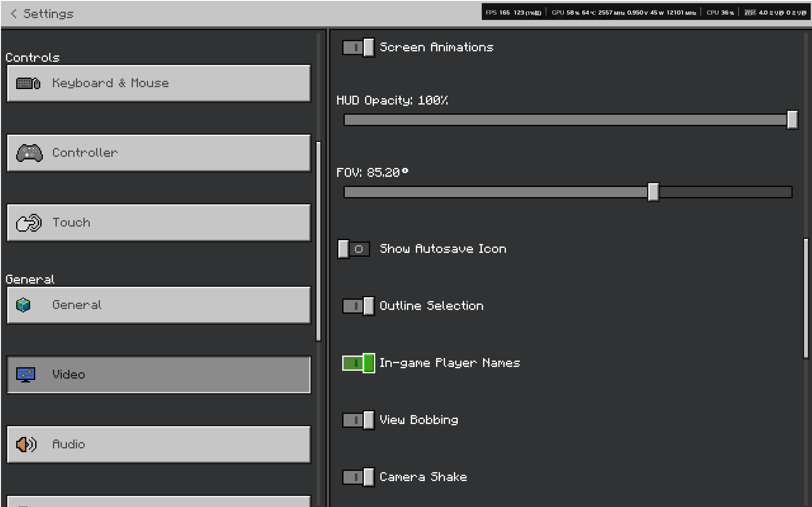Click the gamepad Controller icon
Screen dimensions: 812x507
coord(29,153)
